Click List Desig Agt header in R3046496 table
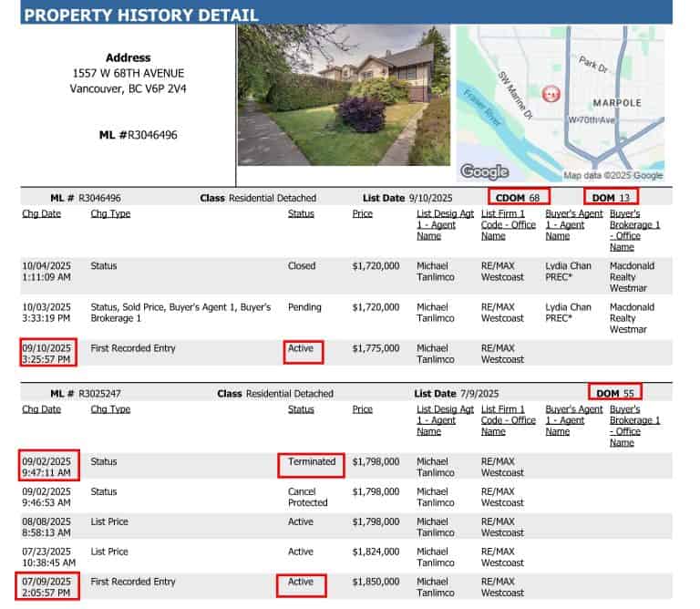 pos(445,225)
